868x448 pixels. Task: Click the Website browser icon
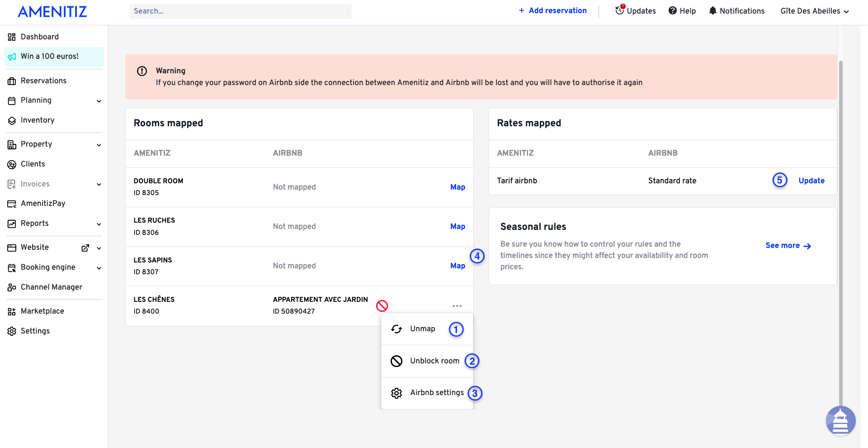[12, 248]
